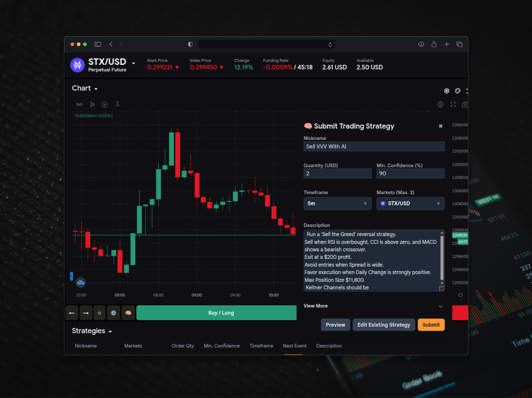
Task: Click the blue gear button beside the star
Action: pyautogui.click(x=113, y=313)
